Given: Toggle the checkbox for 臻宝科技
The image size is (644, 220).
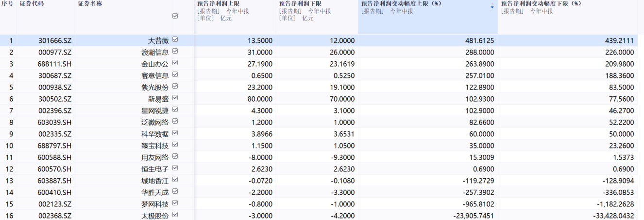Looking at the screenshot, I should pos(175,145).
